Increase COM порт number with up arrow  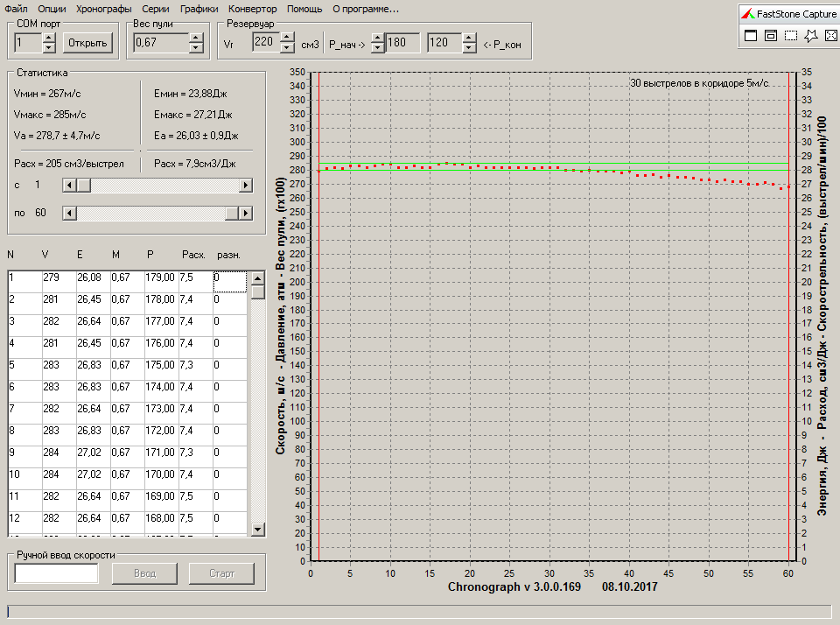49,38
